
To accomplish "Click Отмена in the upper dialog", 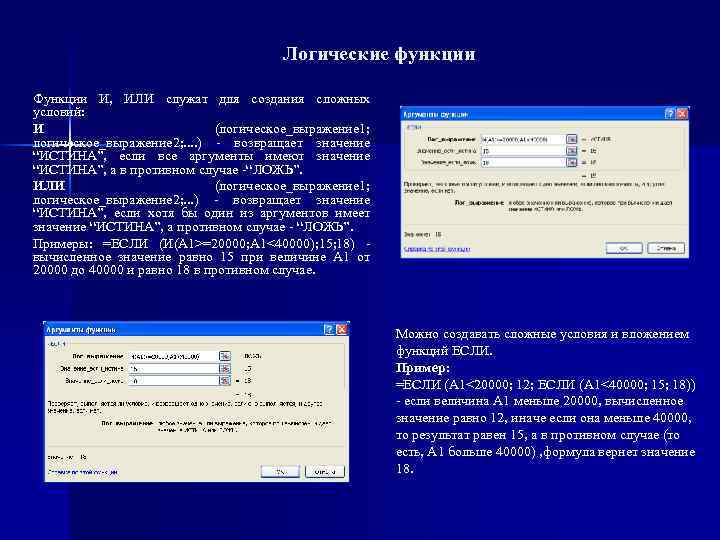I will (666, 248).
